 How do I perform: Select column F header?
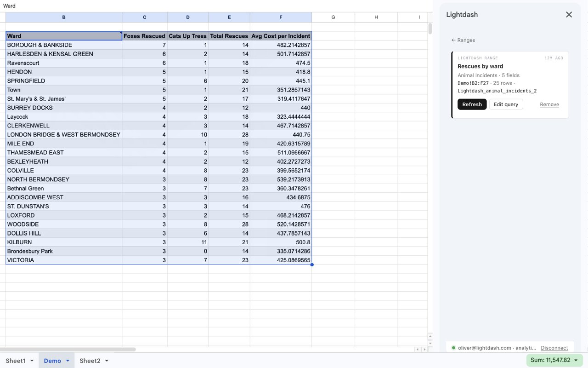[x=281, y=17]
